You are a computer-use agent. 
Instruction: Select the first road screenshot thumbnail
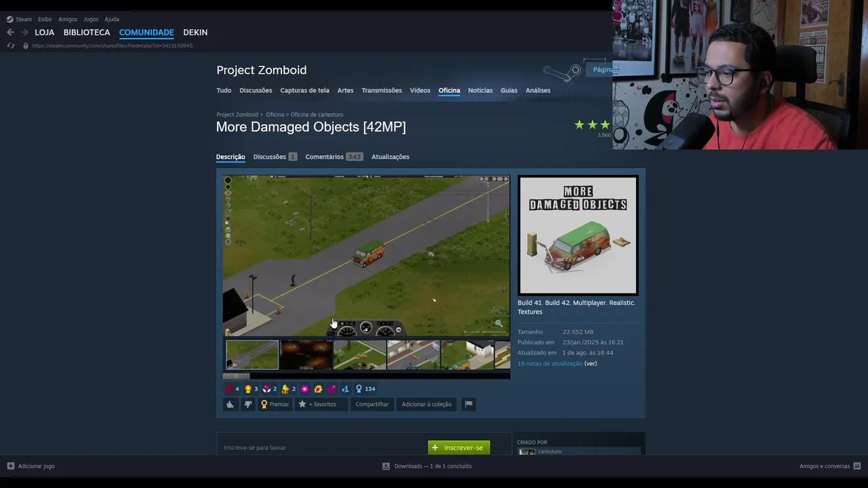[252, 355]
